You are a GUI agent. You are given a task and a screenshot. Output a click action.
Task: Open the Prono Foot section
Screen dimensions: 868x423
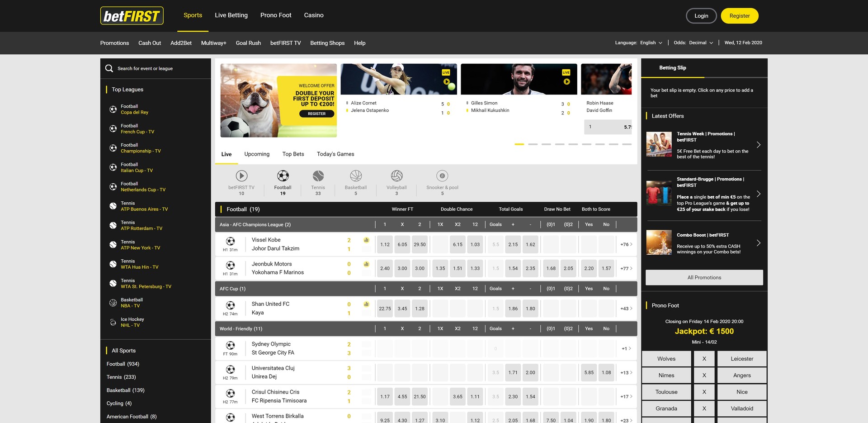point(276,15)
